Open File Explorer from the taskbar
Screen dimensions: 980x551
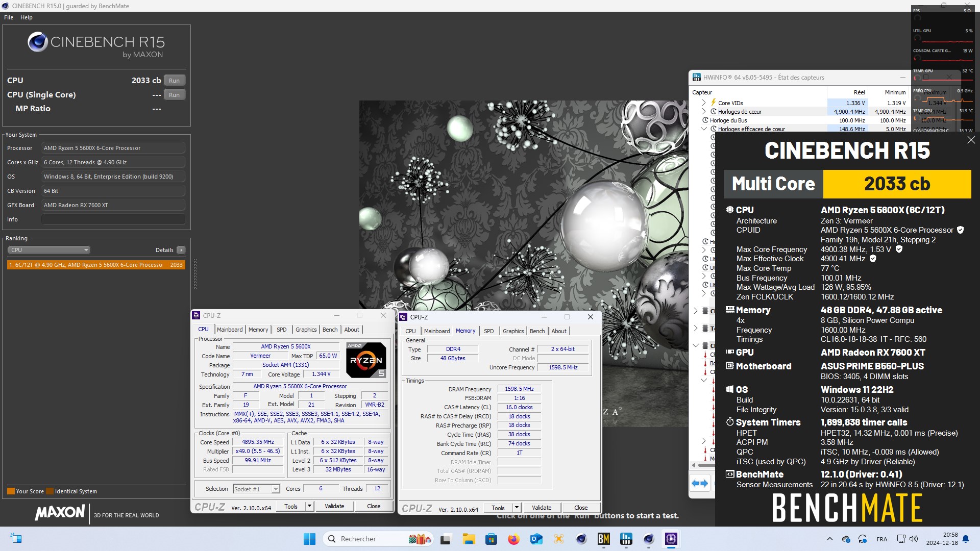click(469, 539)
